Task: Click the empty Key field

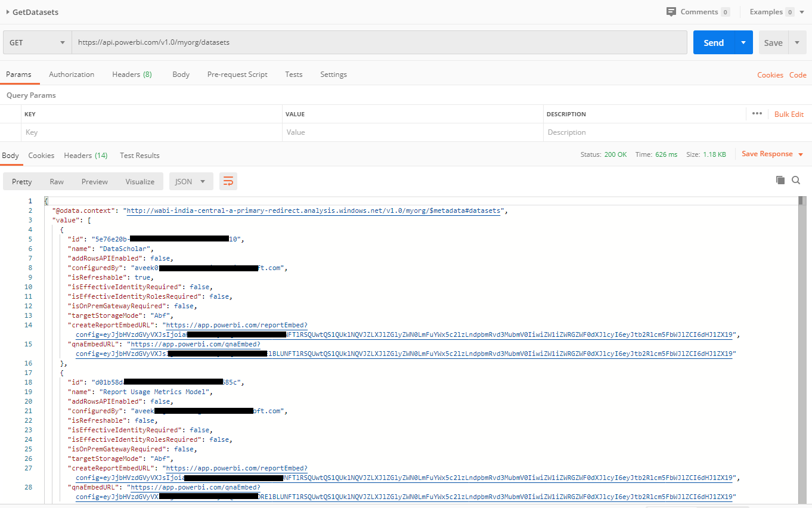Action: (151, 132)
